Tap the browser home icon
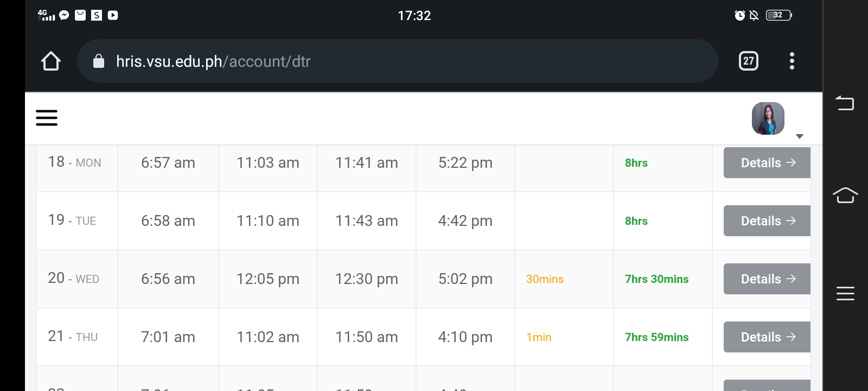868x391 pixels. pos(51,61)
